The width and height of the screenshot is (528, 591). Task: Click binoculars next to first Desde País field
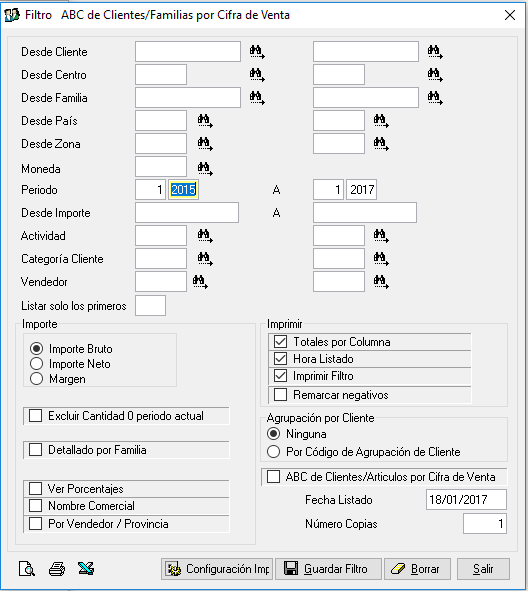(x=205, y=121)
